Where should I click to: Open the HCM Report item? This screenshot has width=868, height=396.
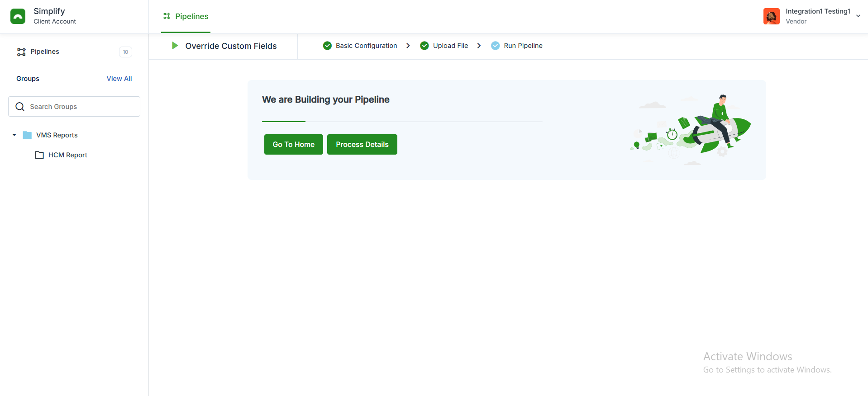pos(67,155)
